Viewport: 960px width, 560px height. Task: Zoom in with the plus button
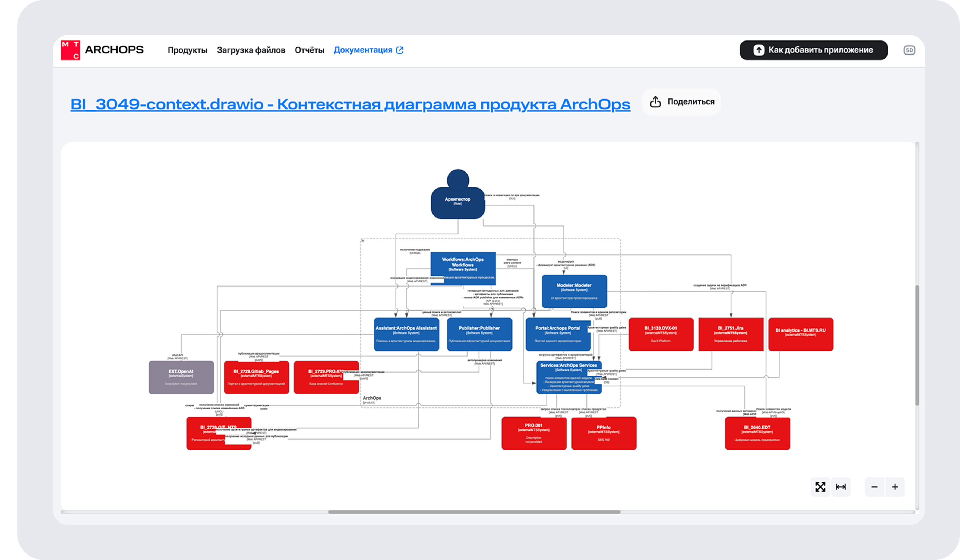pos(895,486)
